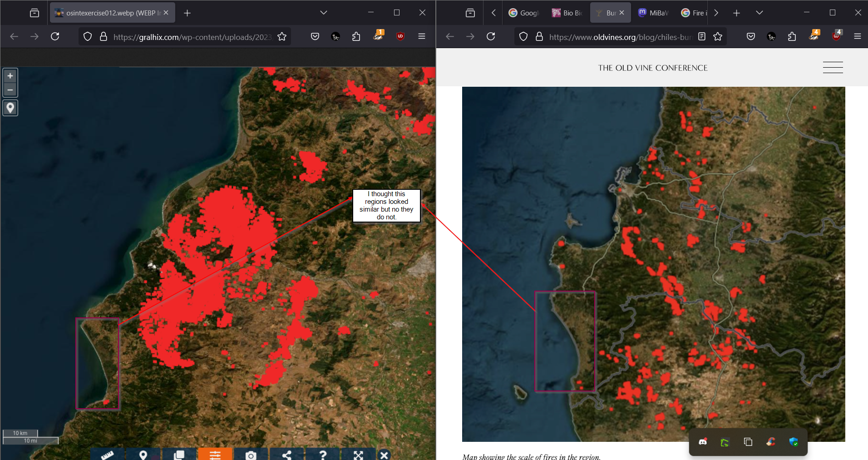Screen dimensions: 868x460
Task: Open extensions puzzle icon in left window
Action: point(356,36)
